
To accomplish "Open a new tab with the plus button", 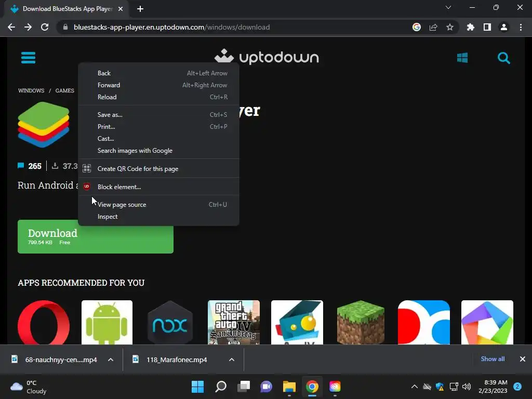I will click(140, 9).
